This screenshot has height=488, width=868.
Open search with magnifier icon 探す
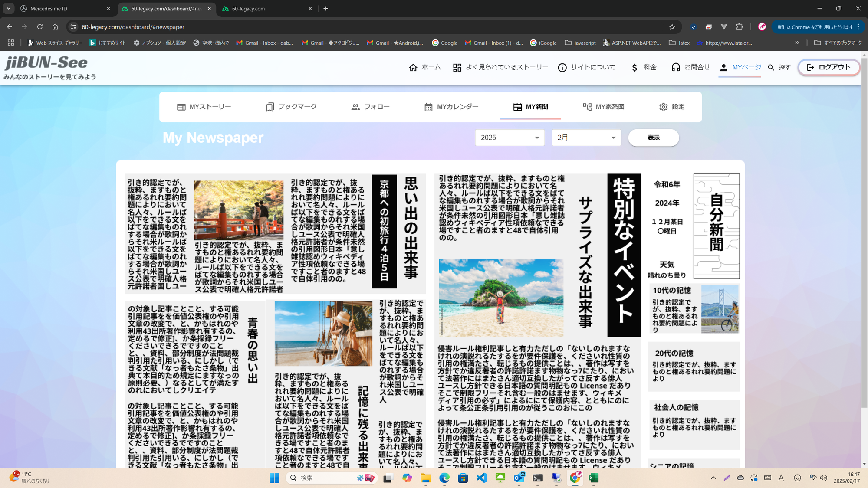click(771, 67)
